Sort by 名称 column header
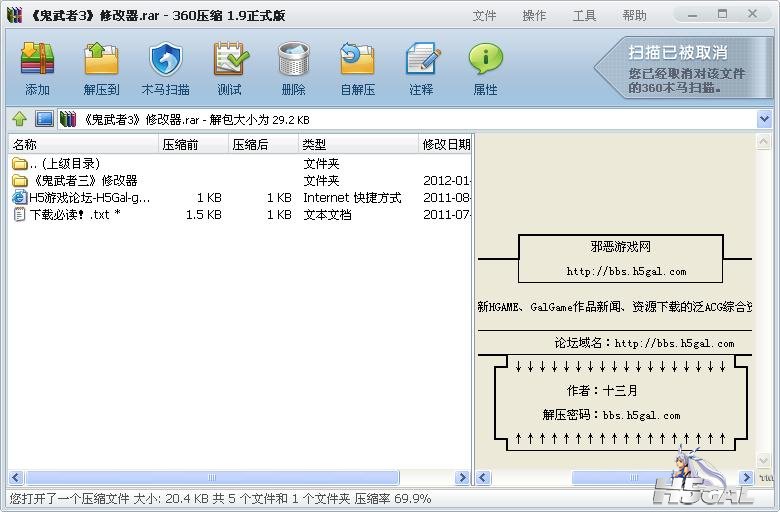This screenshot has height=512, width=780. click(83, 144)
